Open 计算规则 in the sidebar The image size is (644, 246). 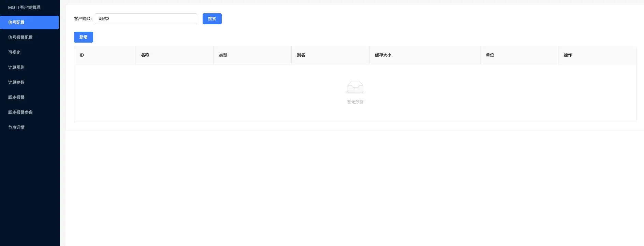point(29,67)
